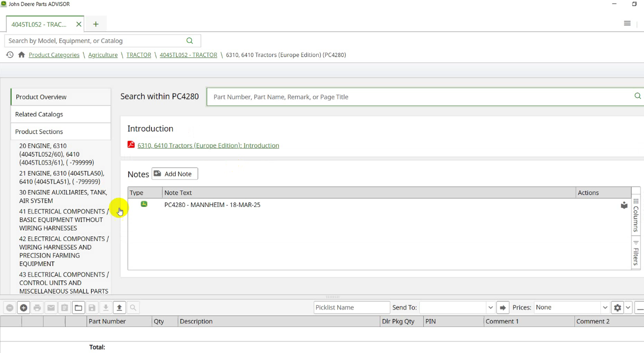Click the Comment 1 column header
644x353 pixels.
pyautogui.click(x=529, y=321)
